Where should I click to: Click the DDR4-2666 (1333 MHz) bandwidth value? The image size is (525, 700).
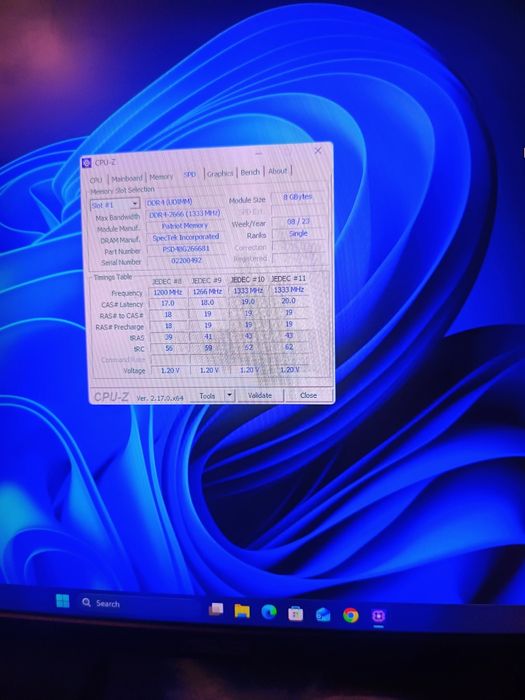[x=184, y=214]
